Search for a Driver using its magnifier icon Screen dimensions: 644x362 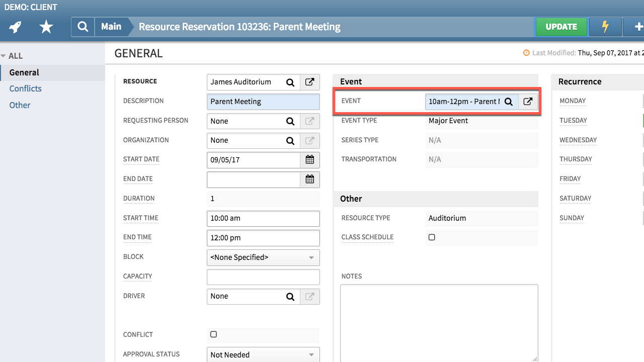pos(290,297)
